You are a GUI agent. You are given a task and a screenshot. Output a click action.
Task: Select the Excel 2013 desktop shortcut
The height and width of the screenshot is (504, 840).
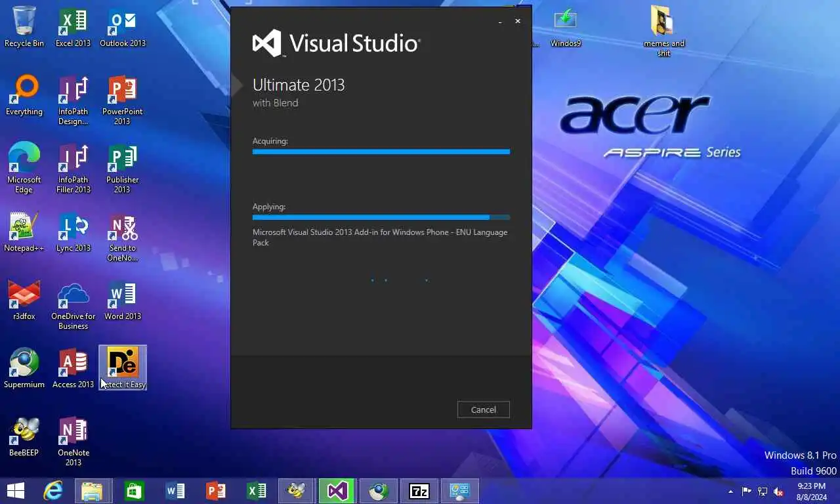pos(73,27)
